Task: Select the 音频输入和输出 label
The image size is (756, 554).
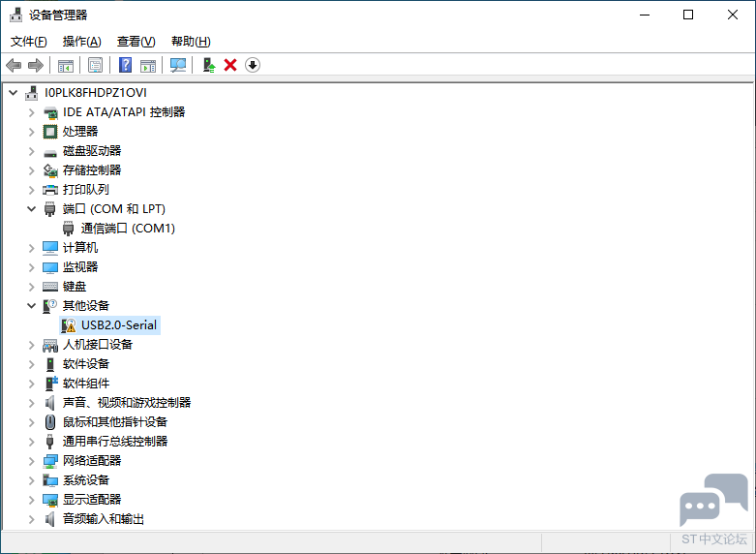Action: tap(104, 519)
